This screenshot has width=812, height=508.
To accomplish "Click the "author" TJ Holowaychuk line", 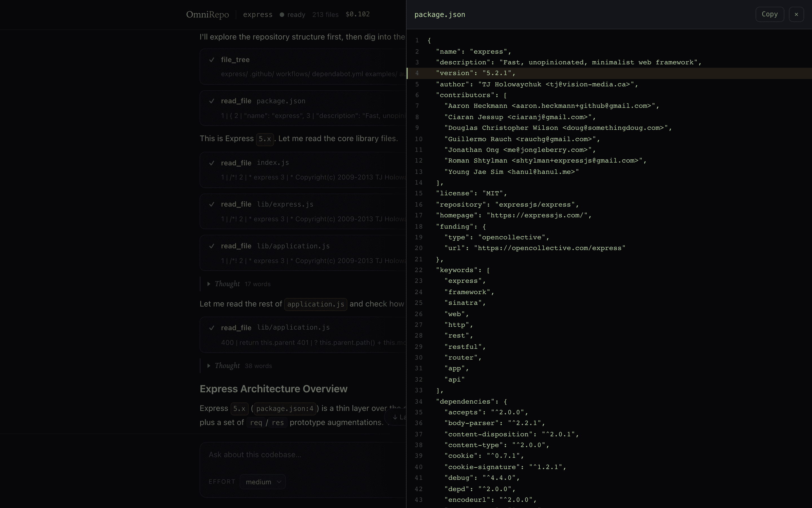I will coord(609,84).
